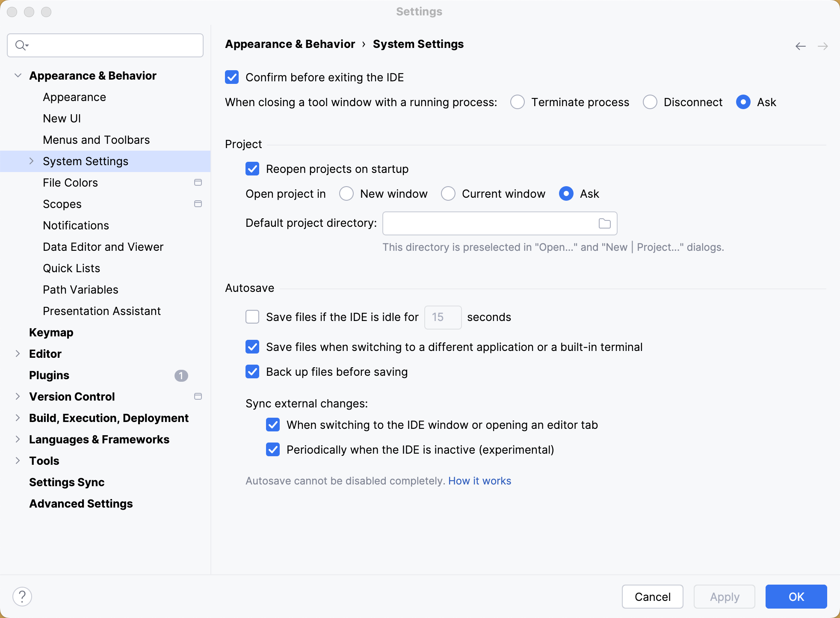
Task: Click the icon beside Scopes
Action: (198, 204)
